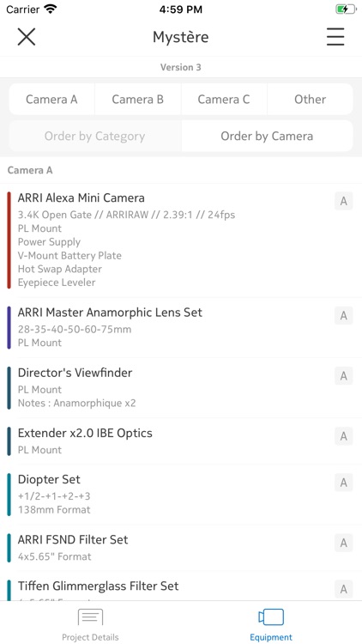
Task: Tap the A badge beside Director's Viewfinder
Action: (343, 376)
